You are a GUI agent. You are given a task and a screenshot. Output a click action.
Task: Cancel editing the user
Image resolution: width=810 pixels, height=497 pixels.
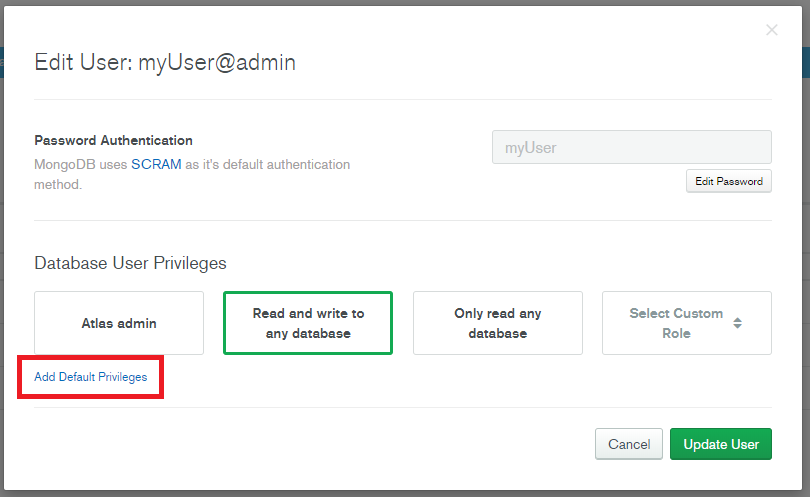tap(629, 444)
